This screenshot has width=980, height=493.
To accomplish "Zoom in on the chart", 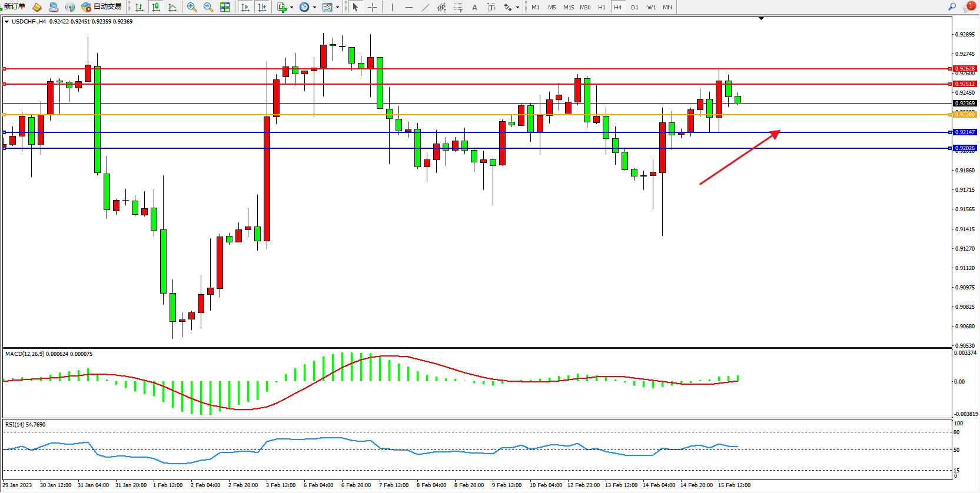I will 191,7.
